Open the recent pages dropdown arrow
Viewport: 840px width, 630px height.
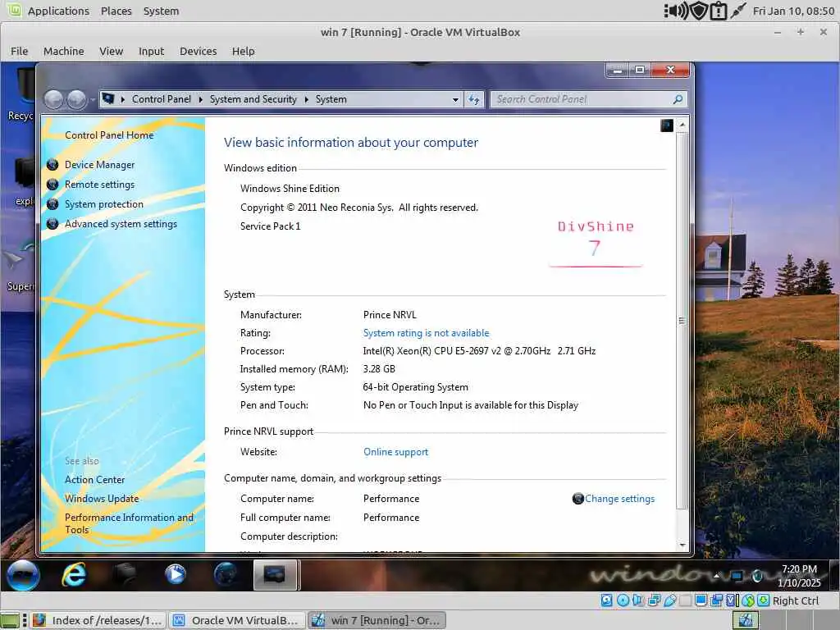pos(92,99)
